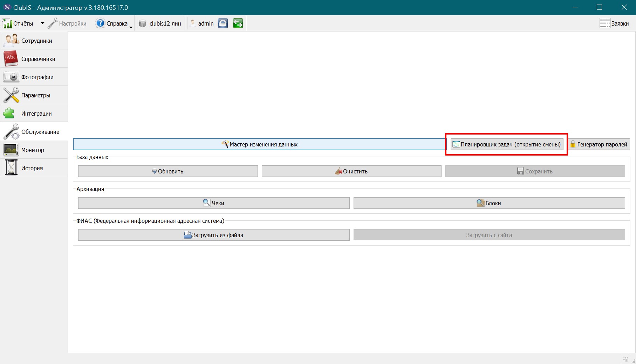Open the Генератор паролей button

point(599,144)
